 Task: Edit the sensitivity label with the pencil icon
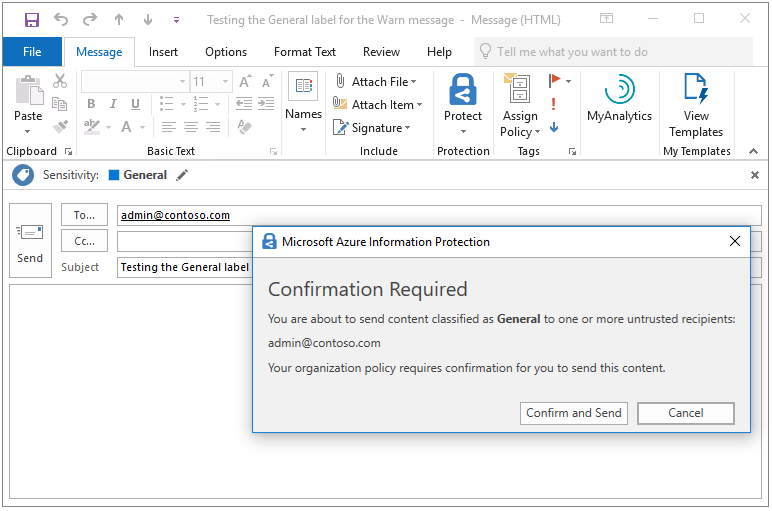pos(182,175)
